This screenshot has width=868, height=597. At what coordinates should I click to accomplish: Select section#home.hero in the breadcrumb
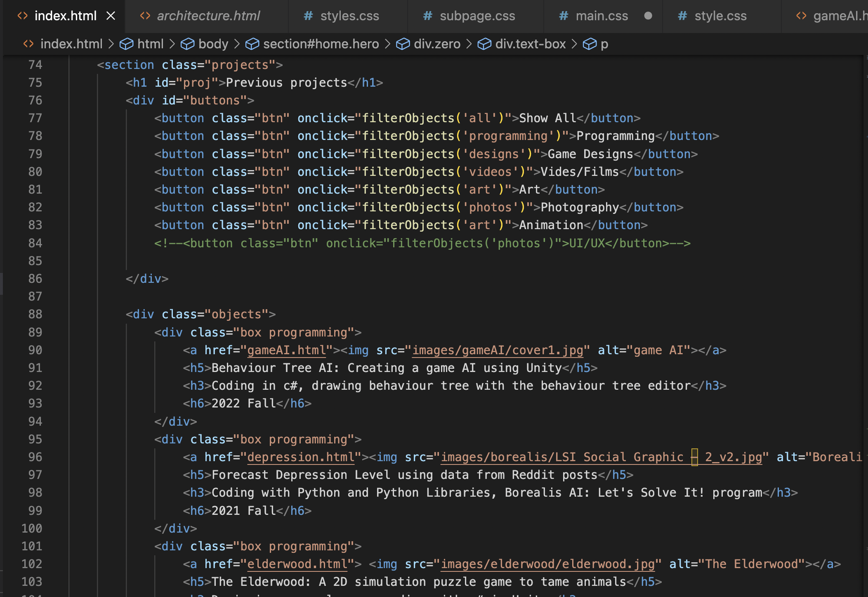(321, 44)
